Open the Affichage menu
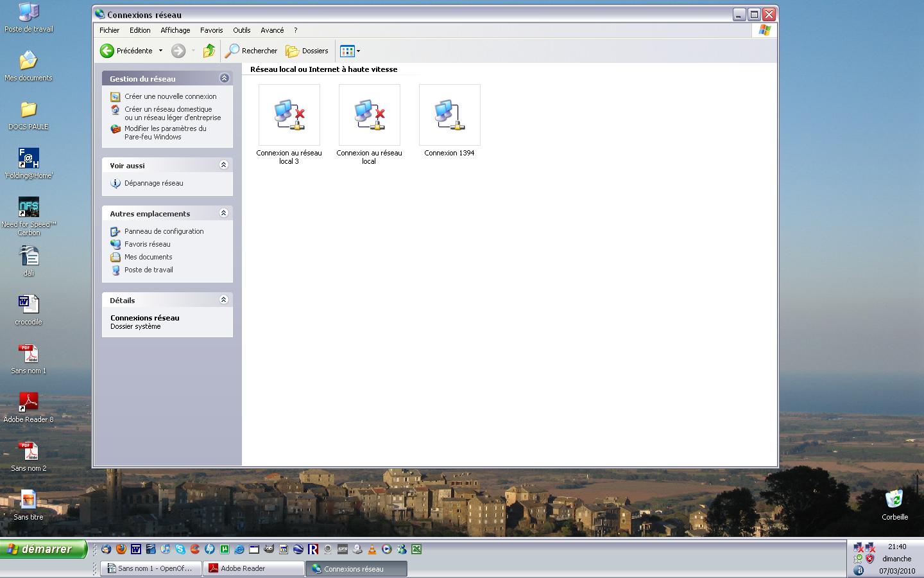Image resolution: width=924 pixels, height=578 pixels. click(175, 30)
